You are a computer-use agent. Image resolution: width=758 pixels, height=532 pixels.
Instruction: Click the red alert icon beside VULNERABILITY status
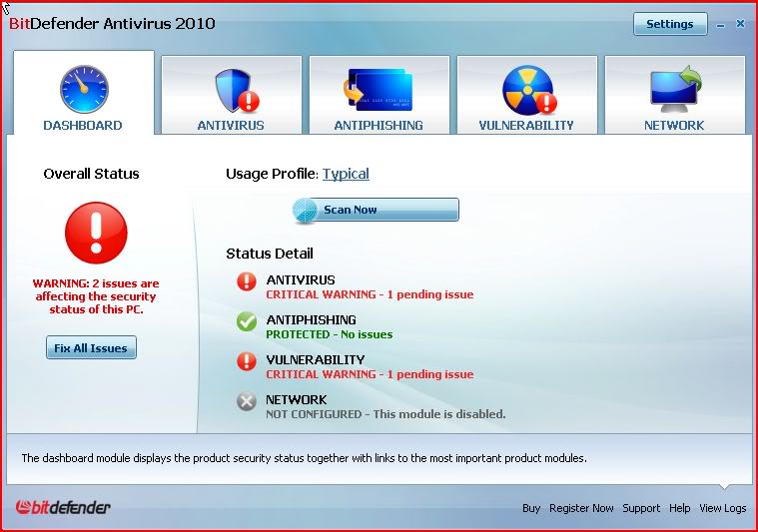[247, 361]
